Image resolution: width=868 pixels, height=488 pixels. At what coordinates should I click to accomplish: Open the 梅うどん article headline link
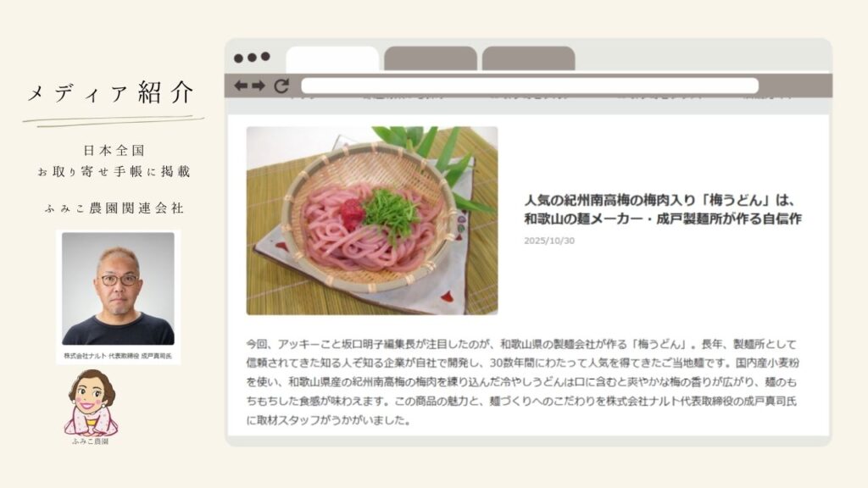point(663,209)
